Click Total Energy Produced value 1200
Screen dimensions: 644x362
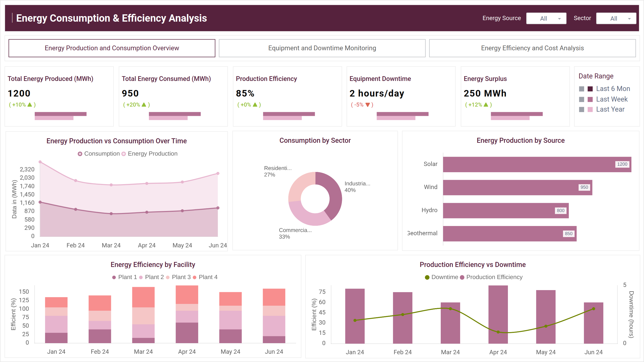click(x=19, y=94)
